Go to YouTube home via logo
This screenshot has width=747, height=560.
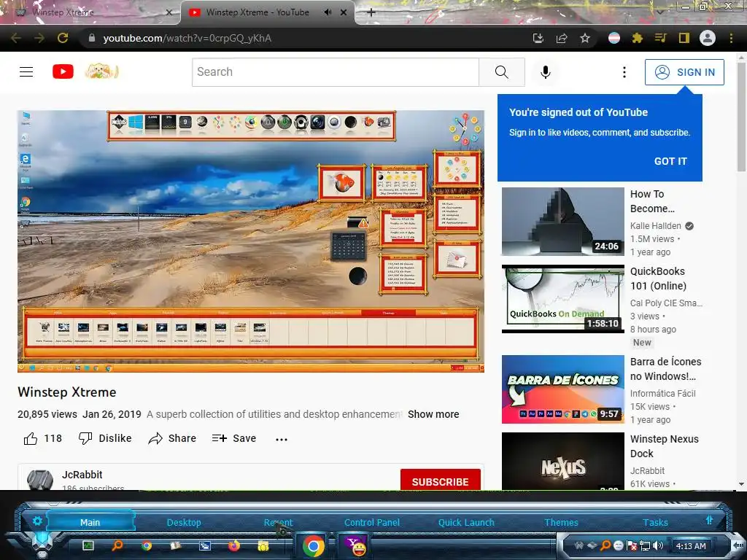tap(63, 72)
